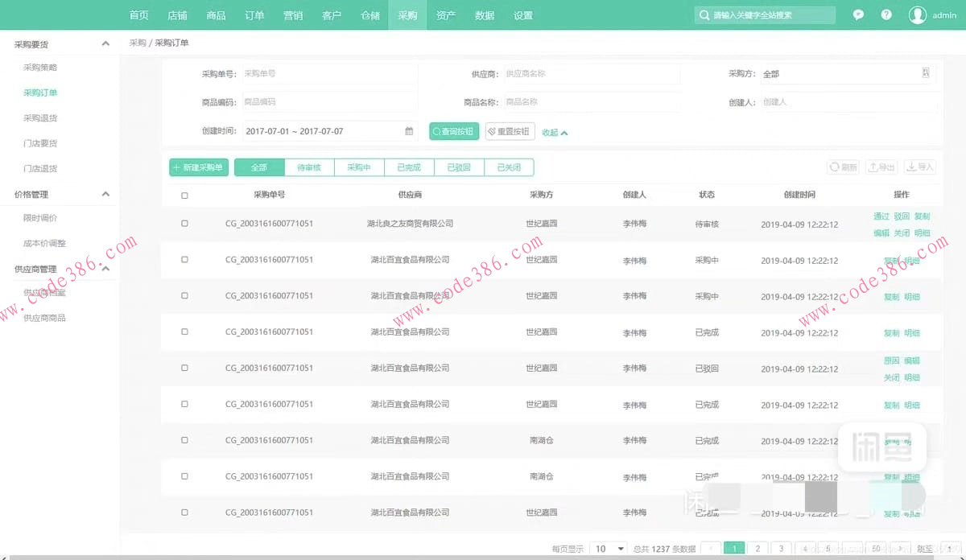Screen dimensions: 966x560
Task: Open the admin avatar icon
Action: click(919, 14)
